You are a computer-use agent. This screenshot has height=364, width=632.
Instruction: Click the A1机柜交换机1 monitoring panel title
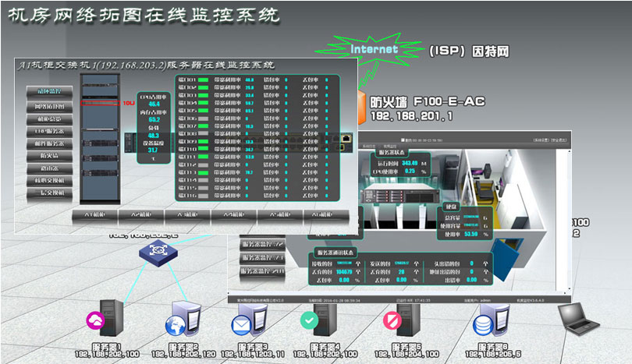pyautogui.click(x=146, y=65)
